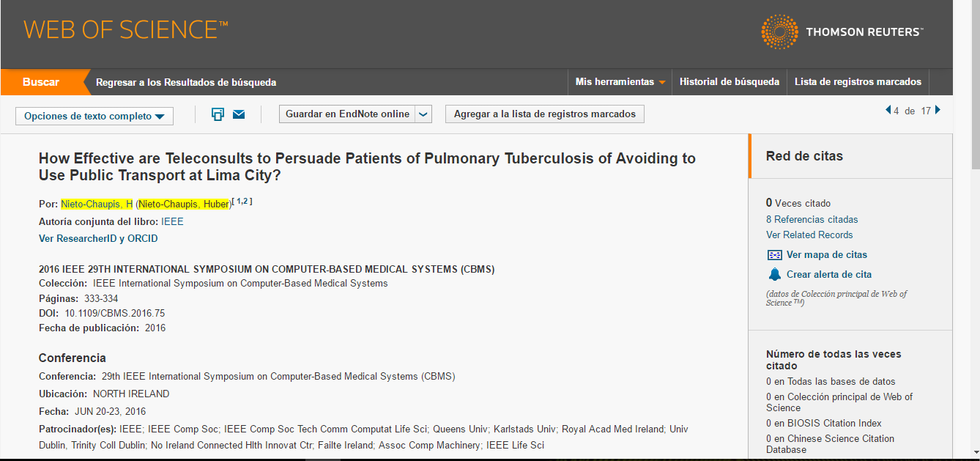This screenshot has height=461, width=980.
Task: Click Agregar a la lista de registros marcados
Action: pos(545,114)
